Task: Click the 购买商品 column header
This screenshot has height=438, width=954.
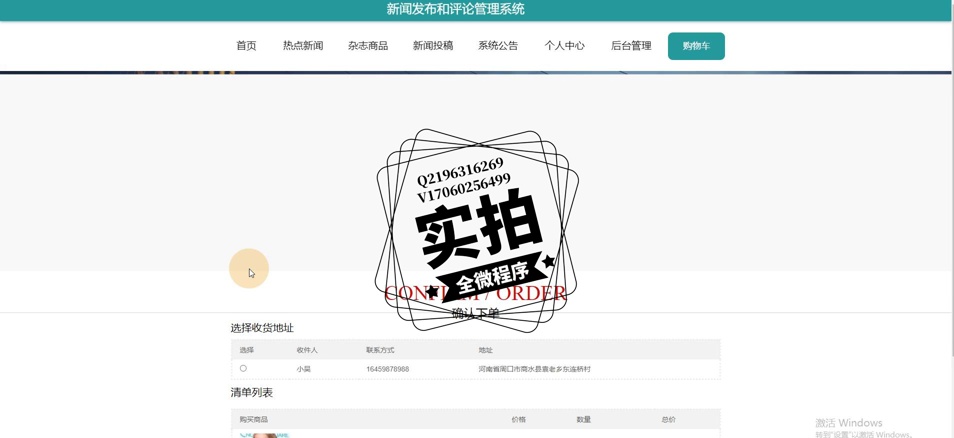Action: point(254,419)
